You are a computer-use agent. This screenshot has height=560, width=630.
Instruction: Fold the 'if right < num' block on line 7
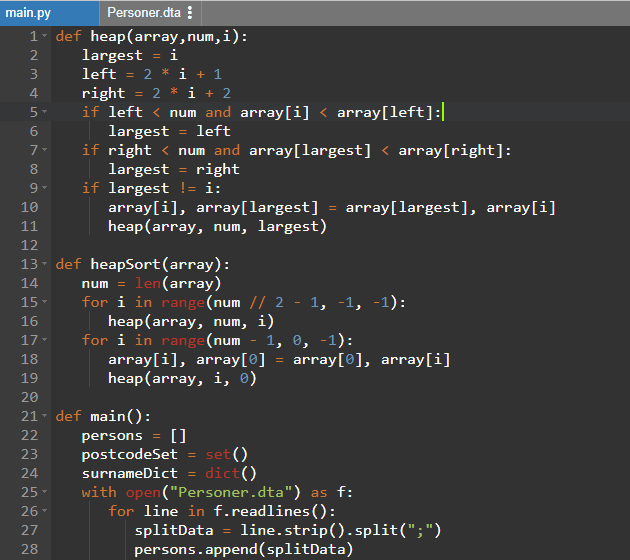pos(44,150)
